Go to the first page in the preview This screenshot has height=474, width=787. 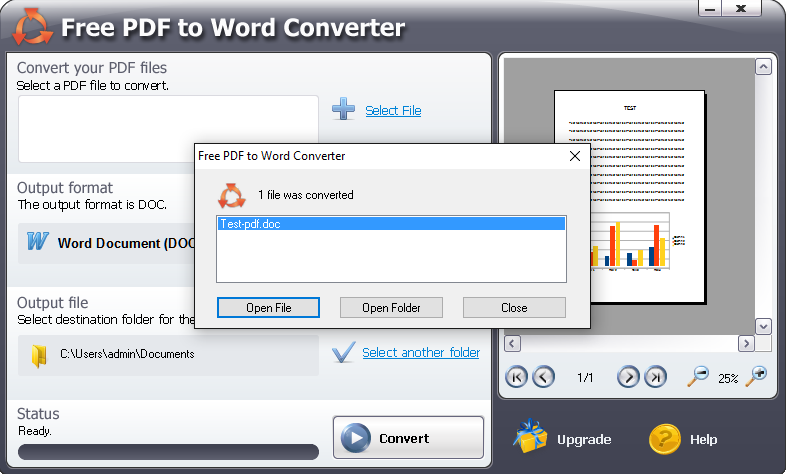coord(516,377)
